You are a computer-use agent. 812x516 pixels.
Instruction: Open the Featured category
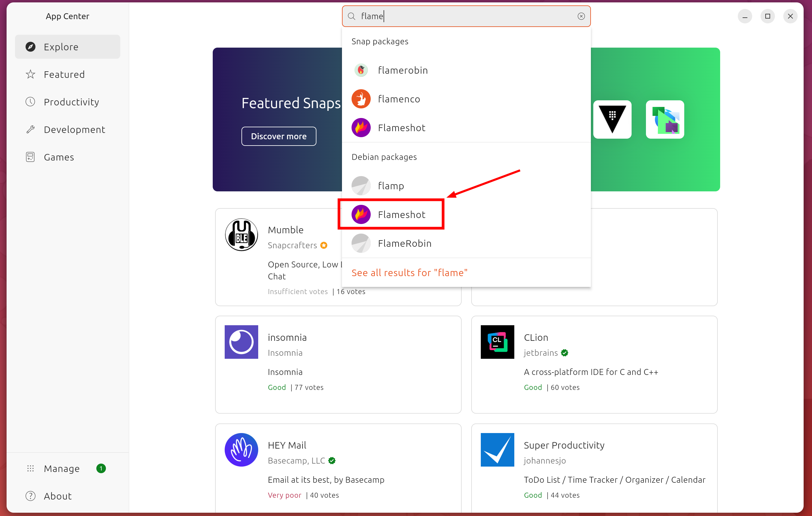[x=67, y=74]
